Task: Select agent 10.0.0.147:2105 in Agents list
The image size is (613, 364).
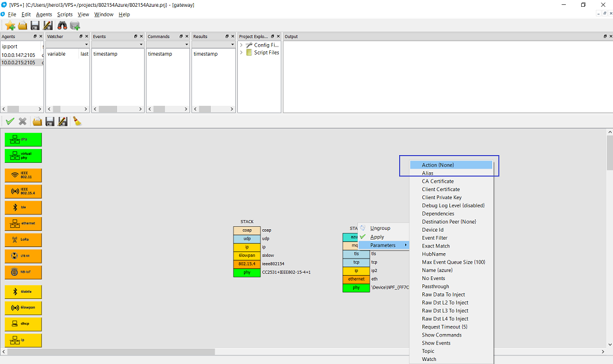Action: (18, 55)
